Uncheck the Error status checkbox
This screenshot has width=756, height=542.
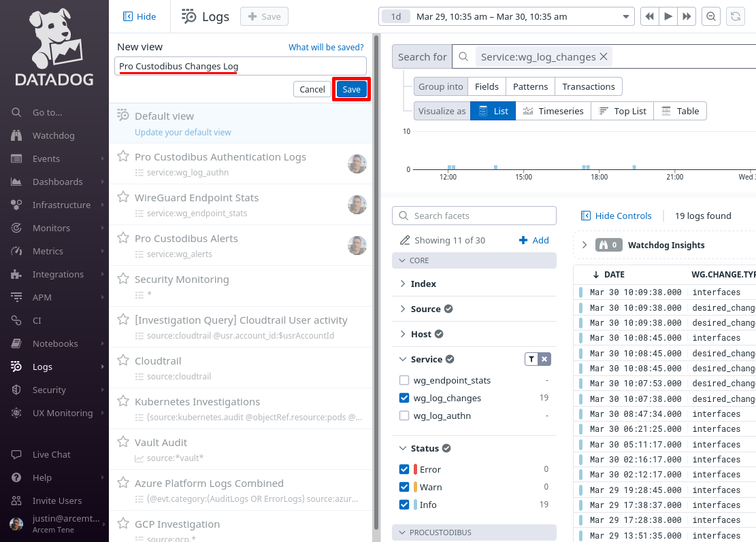click(x=404, y=469)
